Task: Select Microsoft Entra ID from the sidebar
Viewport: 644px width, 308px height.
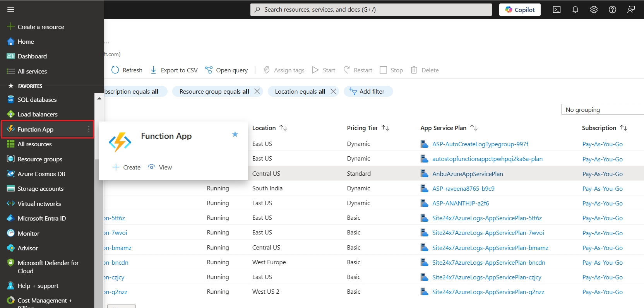Action: pos(42,219)
